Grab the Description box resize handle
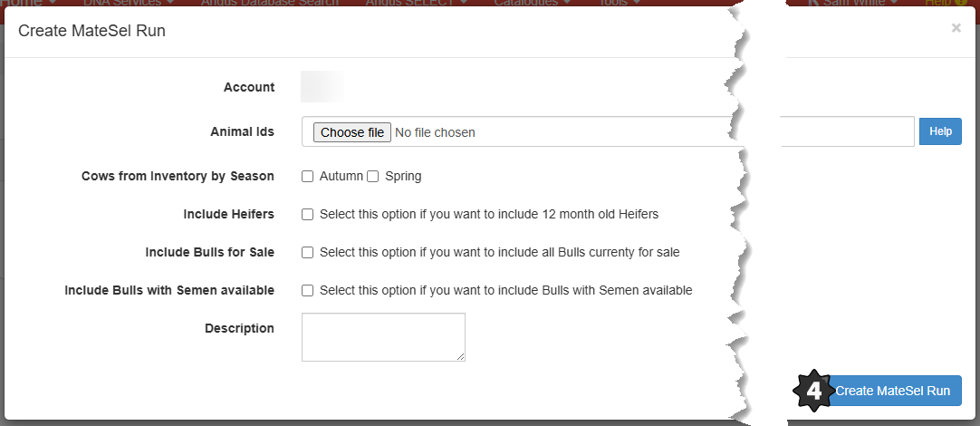Image resolution: width=980 pixels, height=426 pixels. [x=461, y=357]
